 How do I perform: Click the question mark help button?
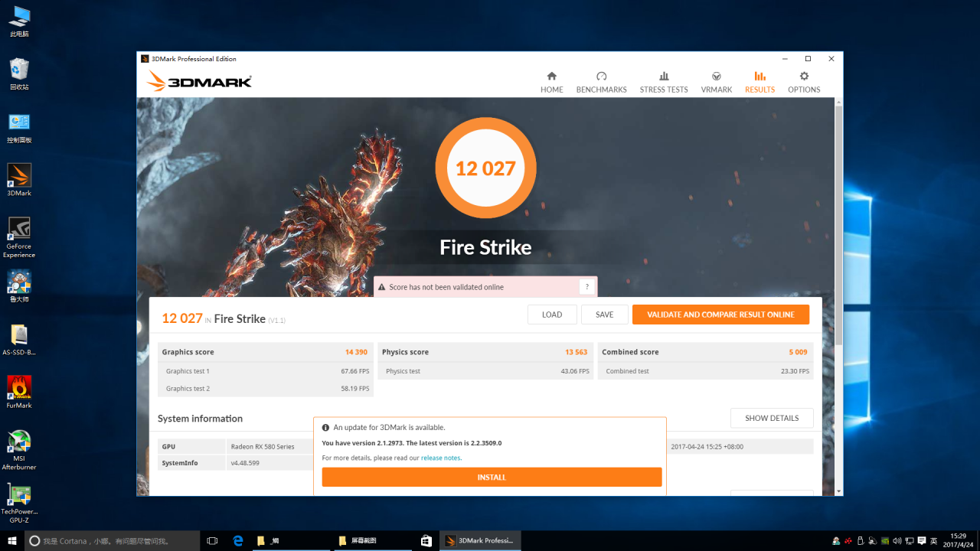587,287
